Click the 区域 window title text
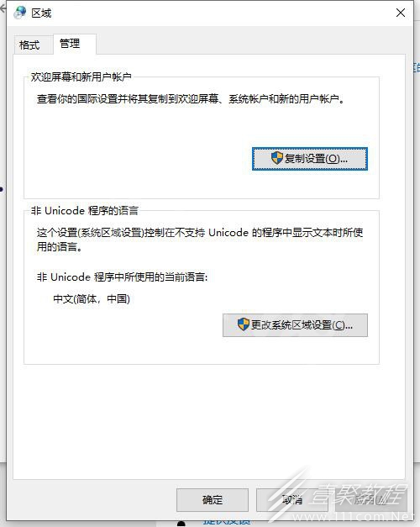This screenshot has height=527, width=420. 41,13
